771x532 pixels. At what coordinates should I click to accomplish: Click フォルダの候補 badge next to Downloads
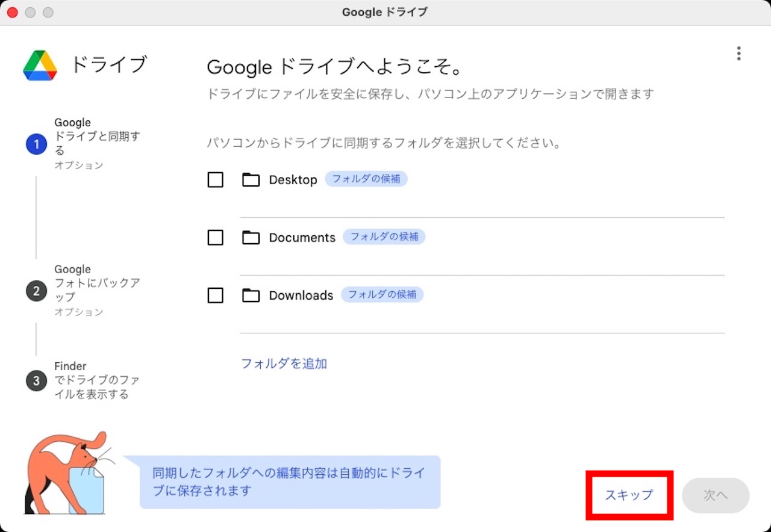coord(382,294)
